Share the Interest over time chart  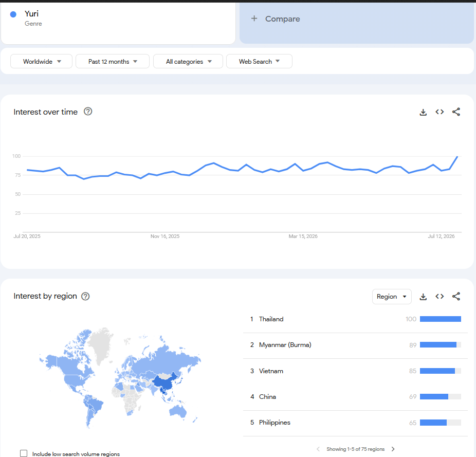tap(456, 112)
